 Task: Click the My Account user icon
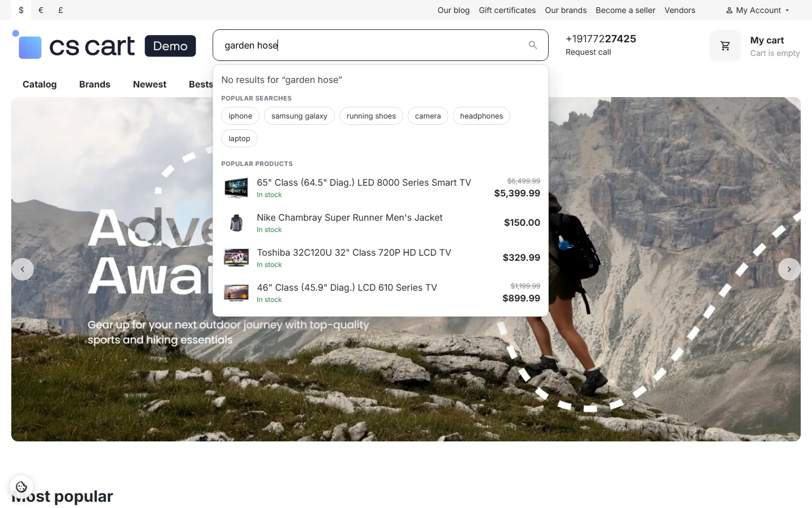pyautogui.click(x=729, y=10)
